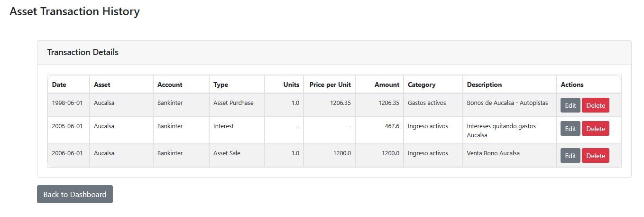644x217 pixels.
Task: Delete the 2005-06-01 Interest transaction
Action: (595, 129)
